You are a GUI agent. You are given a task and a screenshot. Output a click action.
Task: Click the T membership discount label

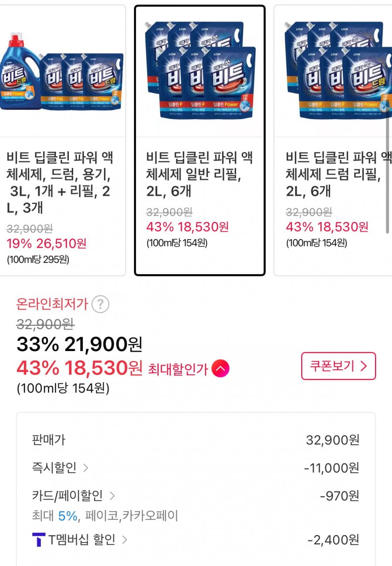tap(81, 540)
